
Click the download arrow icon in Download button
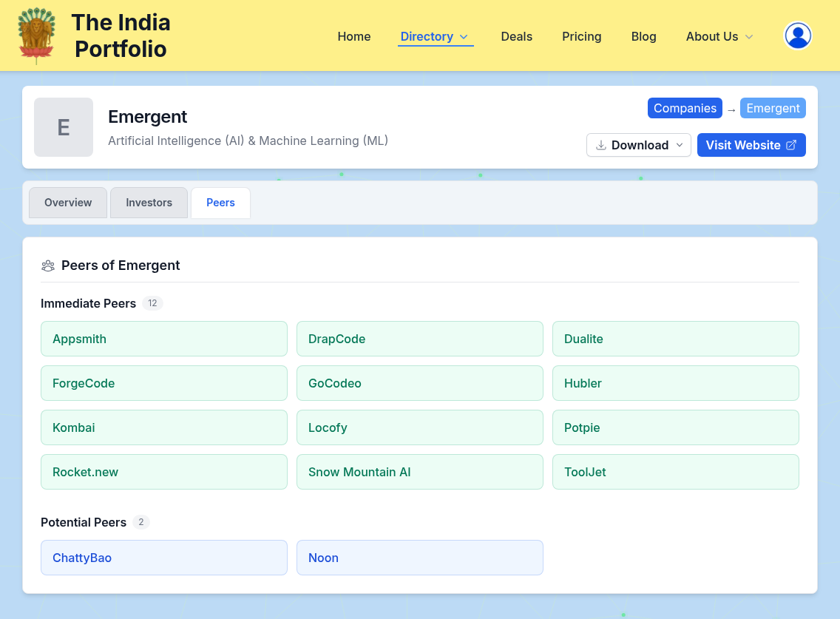tap(601, 145)
